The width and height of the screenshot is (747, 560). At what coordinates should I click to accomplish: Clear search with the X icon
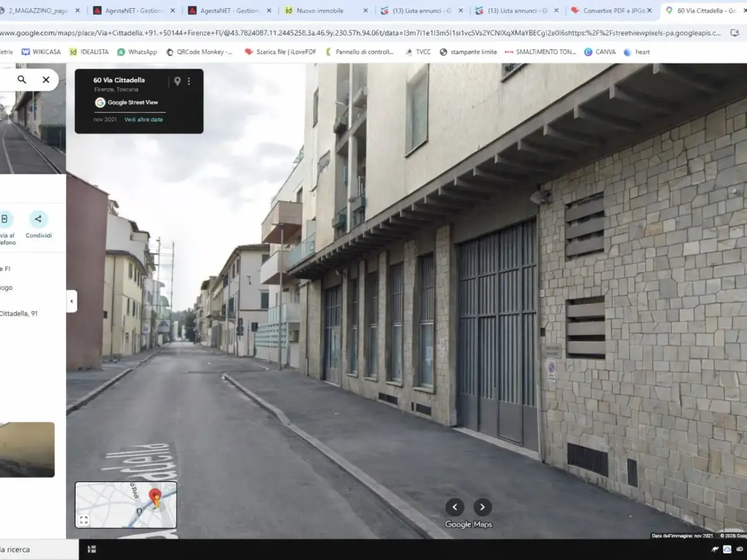(46, 79)
